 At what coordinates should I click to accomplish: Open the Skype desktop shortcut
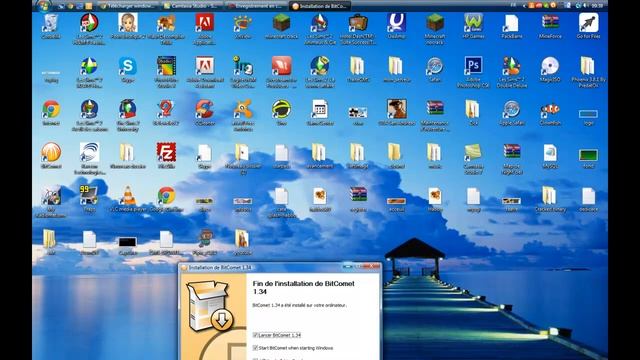[x=128, y=69]
